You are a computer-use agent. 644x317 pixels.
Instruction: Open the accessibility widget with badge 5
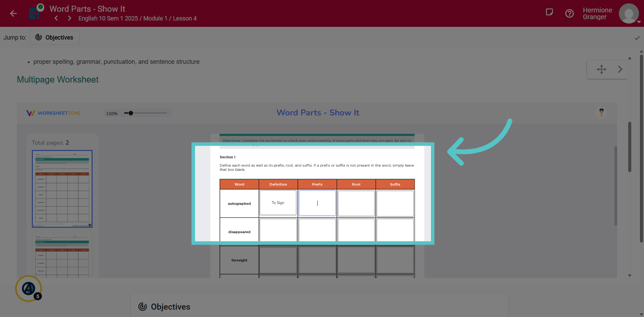[x=29, y=288]
